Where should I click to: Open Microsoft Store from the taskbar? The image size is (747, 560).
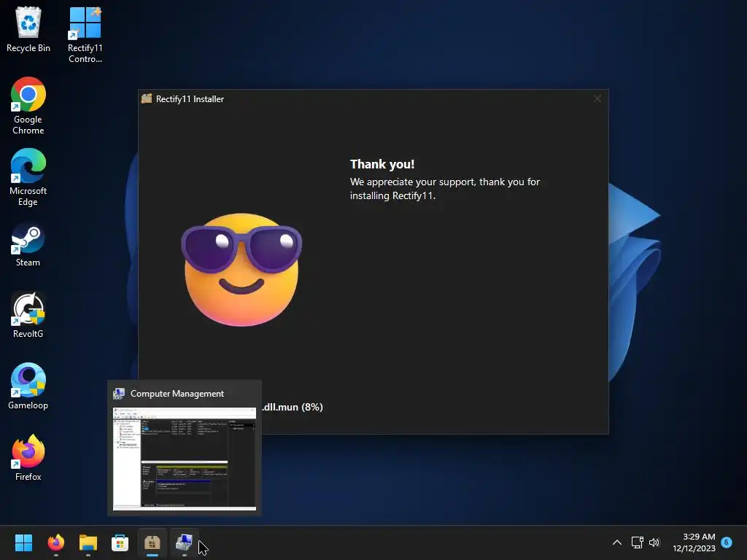click(x=120, y=542)
